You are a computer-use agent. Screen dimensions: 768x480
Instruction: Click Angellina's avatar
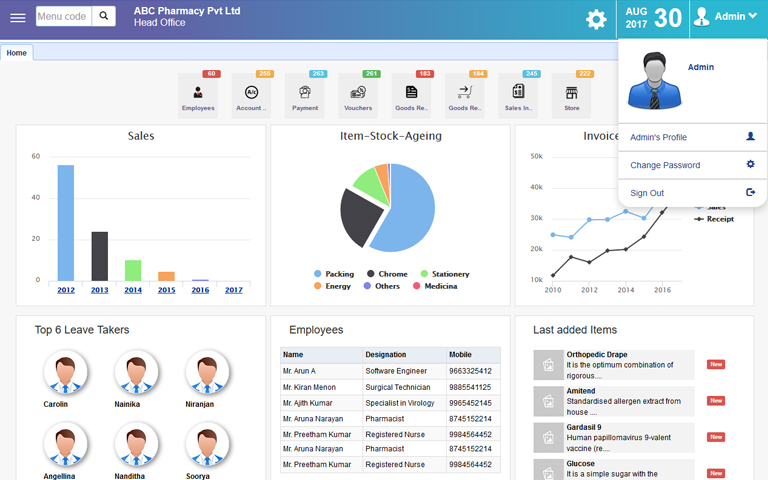tap(65, 444)
